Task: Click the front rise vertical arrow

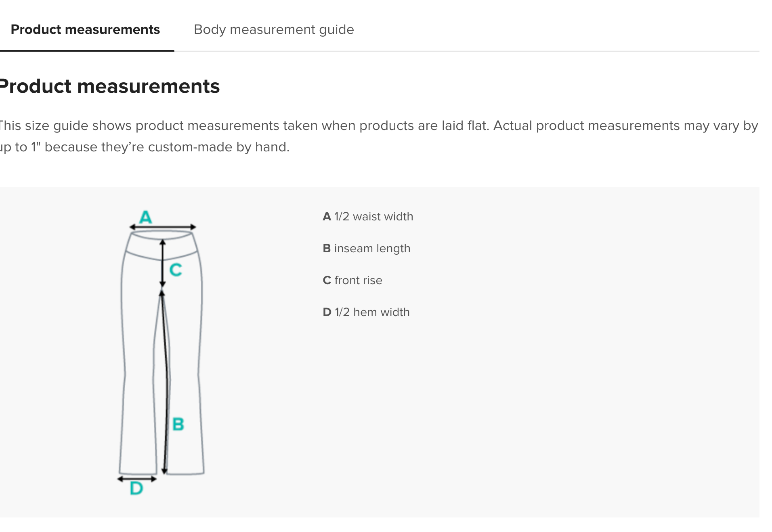Action: coord(162,263)
